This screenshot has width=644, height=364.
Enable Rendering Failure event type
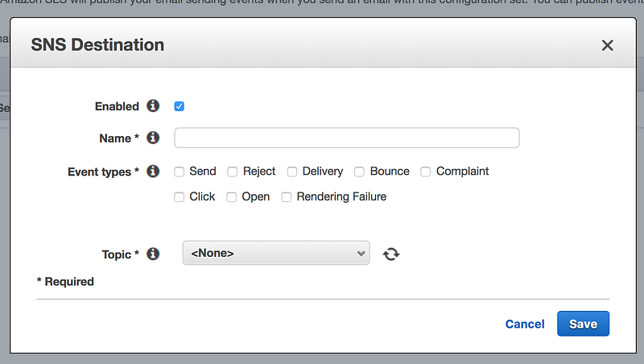(x=287, y=196)
